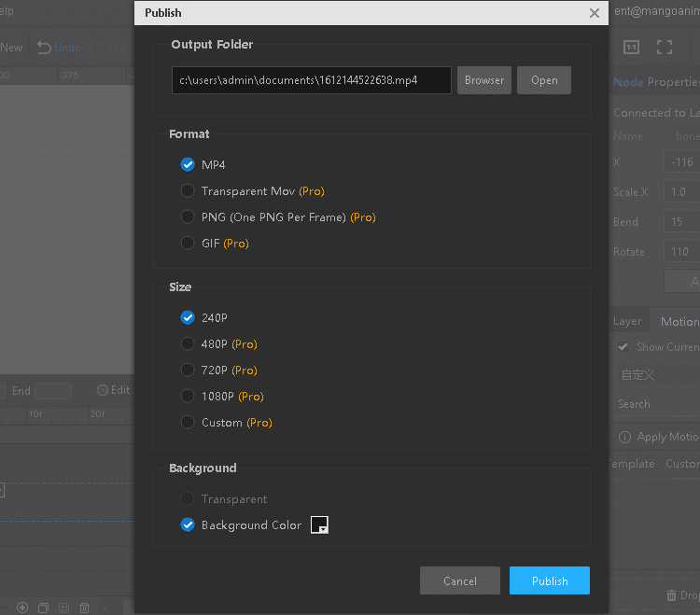Image resolution: width=700 pixels, height=615 pixels.
Task: Open the background color swatch picker
Action: pos(319,525)
